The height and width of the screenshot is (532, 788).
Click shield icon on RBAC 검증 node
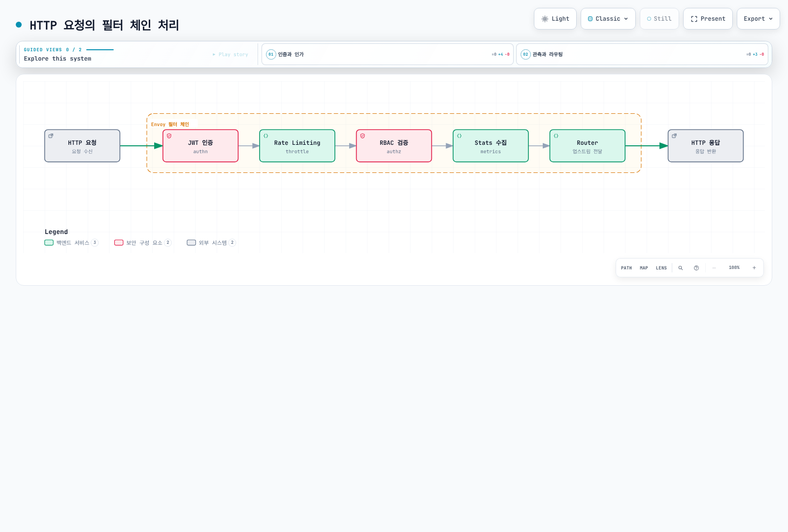pyautogui.click(x=362, y=136)
